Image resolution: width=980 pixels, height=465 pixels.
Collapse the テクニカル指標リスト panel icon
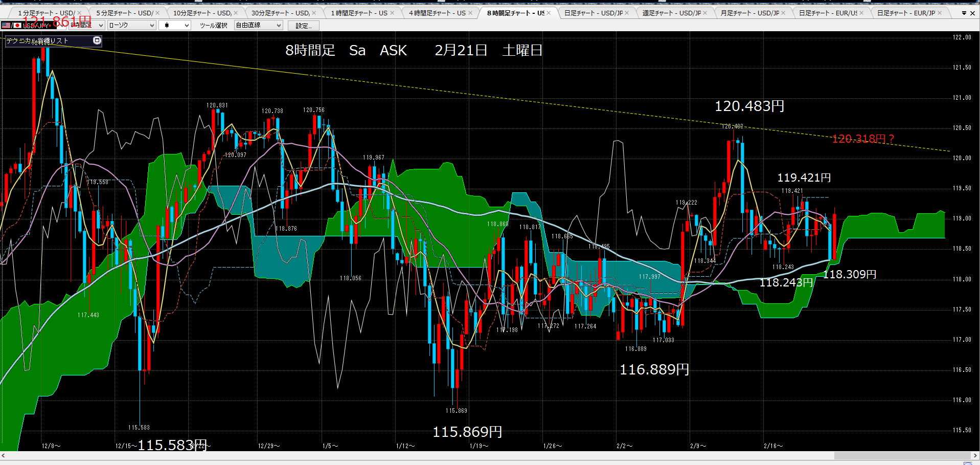tap(97, 40)
